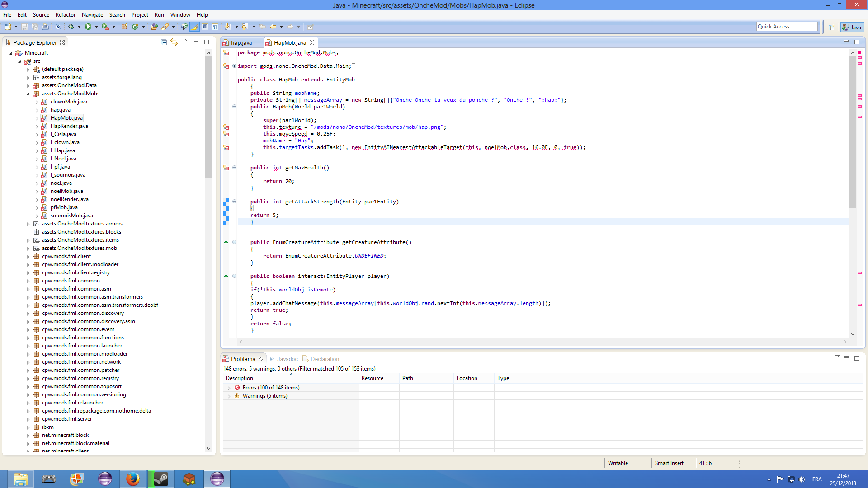This screenshot has height=488, width=868.
Task: Click the Skip All Breakpoints toolbar icon
Action: tap(58, 27)
